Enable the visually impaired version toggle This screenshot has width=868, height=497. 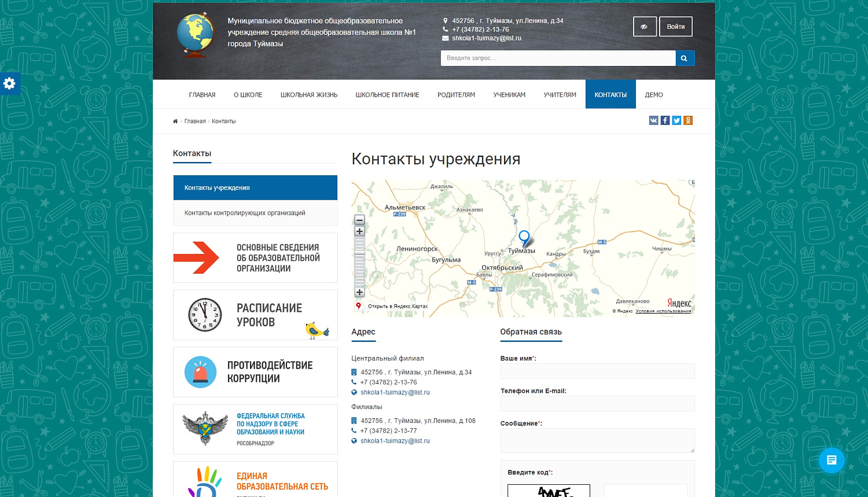click(645, 26)
